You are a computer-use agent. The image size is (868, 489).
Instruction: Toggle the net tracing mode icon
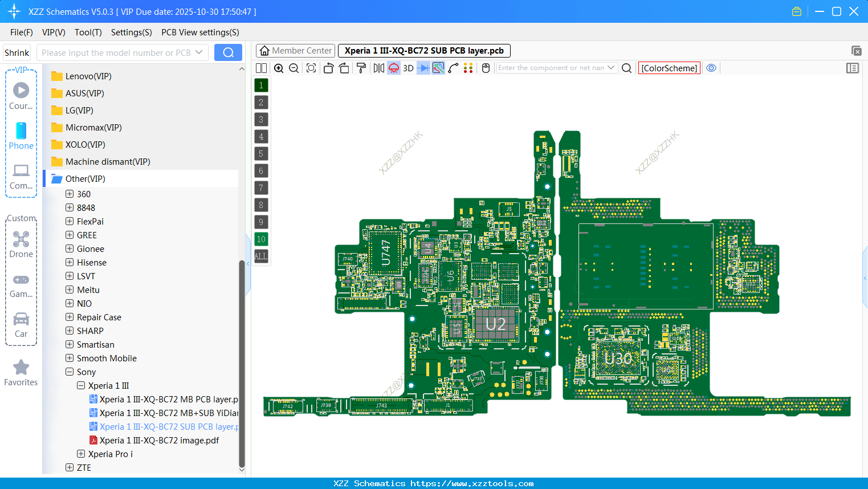click(438, 68)
